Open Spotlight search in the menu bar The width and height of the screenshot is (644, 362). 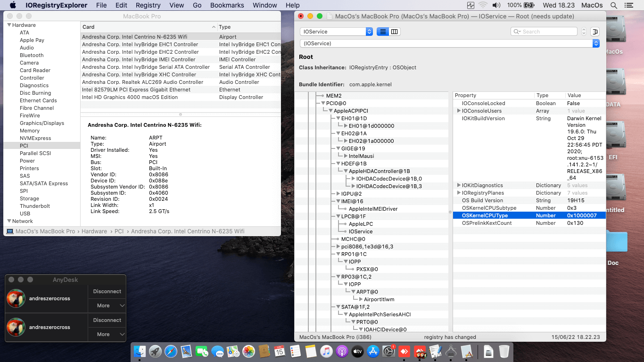614,5
